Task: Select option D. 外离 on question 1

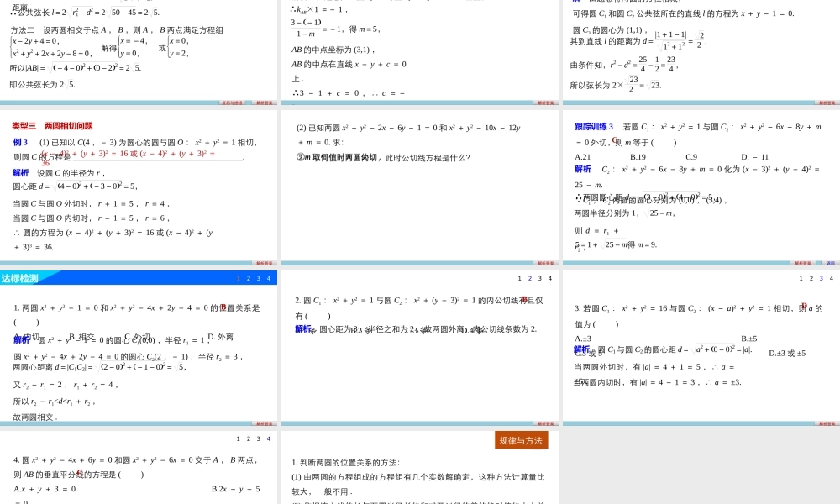Action: point(220,336)
